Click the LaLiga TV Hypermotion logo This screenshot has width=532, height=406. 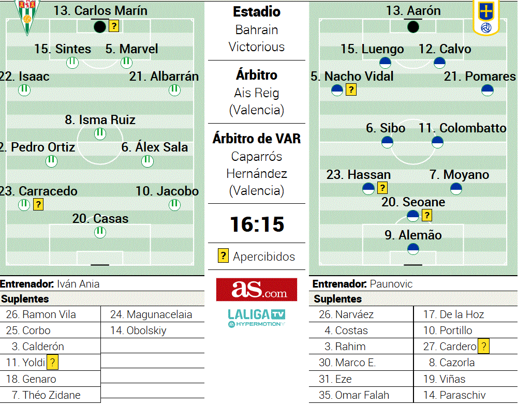(x=257, y=318)
